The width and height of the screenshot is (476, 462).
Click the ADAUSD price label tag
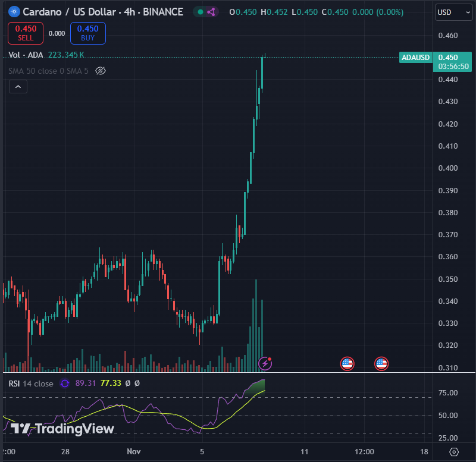coord(415,57)
